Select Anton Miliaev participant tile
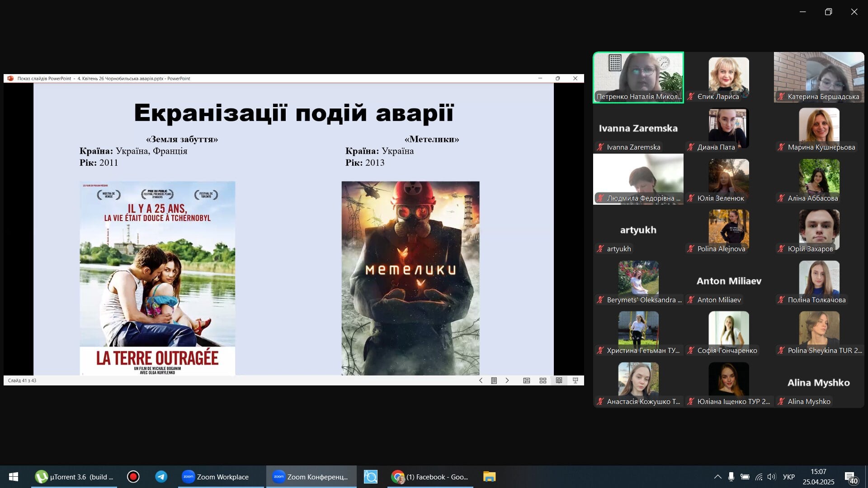 coord(729,281)
